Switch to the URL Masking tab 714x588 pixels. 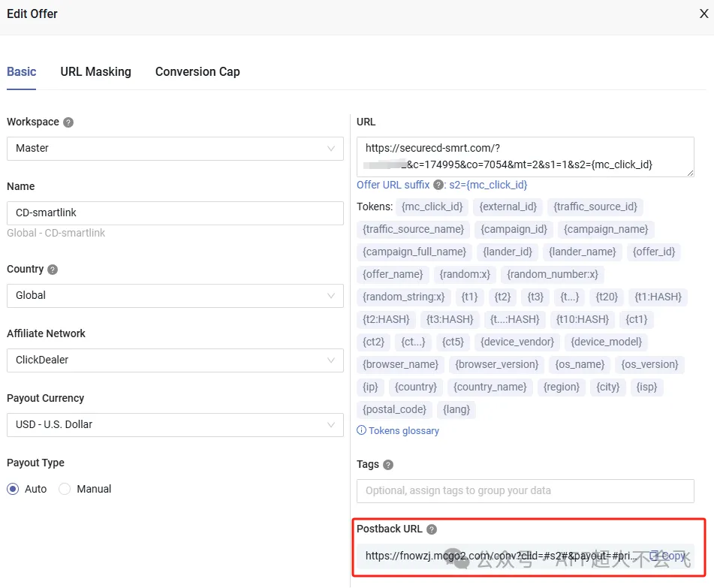pos(95,72)
